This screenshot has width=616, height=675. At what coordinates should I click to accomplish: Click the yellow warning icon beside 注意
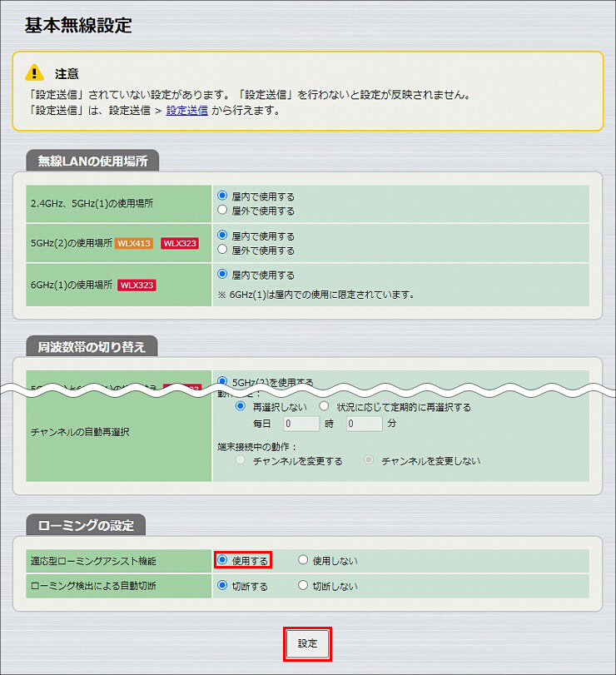point(34,72)
